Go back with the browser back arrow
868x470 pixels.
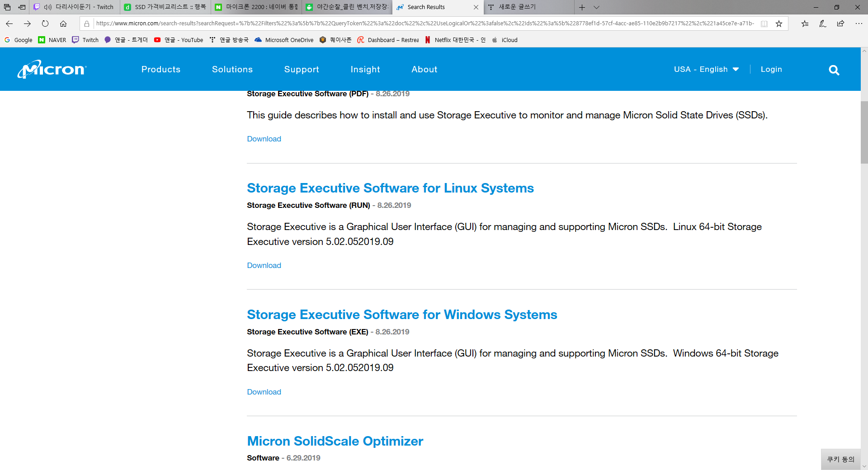pos(9,23)
